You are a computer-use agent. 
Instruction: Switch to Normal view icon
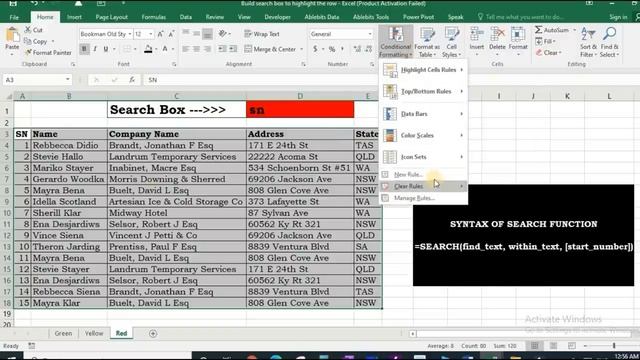tap(534, 346)
